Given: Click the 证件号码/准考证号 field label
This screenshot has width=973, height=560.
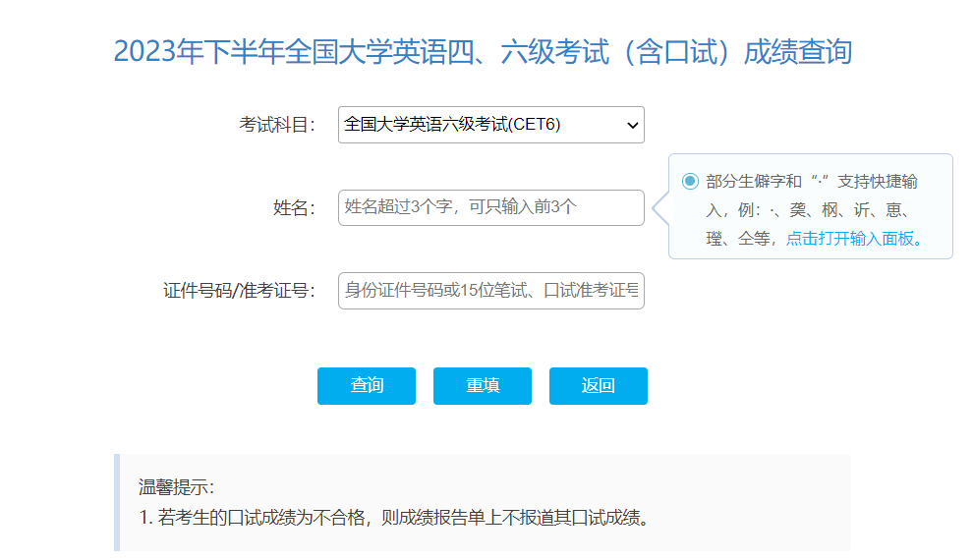Looking at the screenshot, I should 239,291.
